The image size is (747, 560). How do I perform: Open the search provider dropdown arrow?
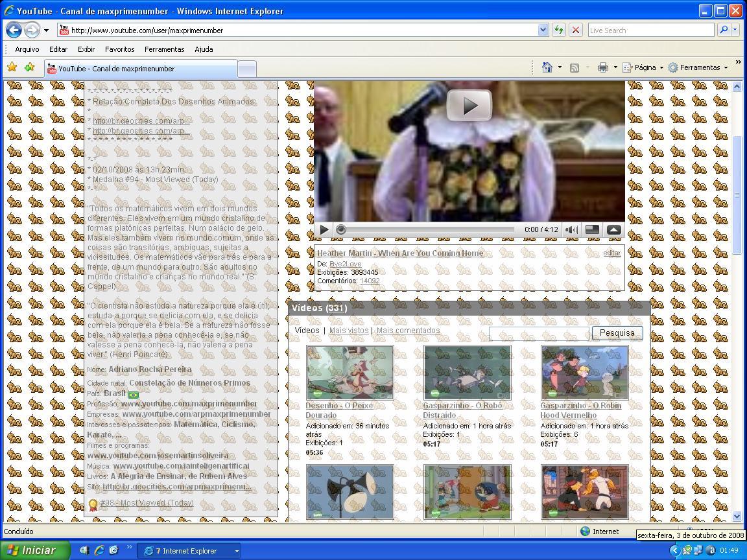coord(735,30)
